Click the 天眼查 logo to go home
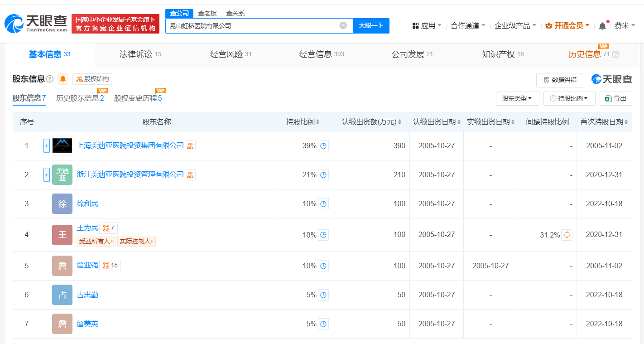This screenshot has height=344, width=644. point(36,24)
